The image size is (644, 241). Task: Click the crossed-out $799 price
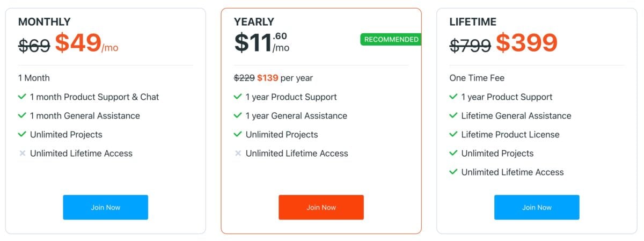(x=470, y=45)
